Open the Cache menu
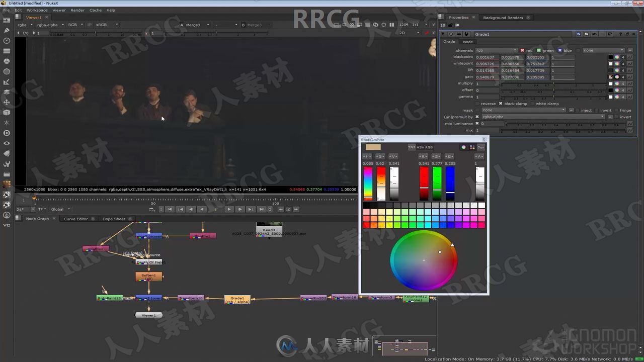 pos(96,10)
